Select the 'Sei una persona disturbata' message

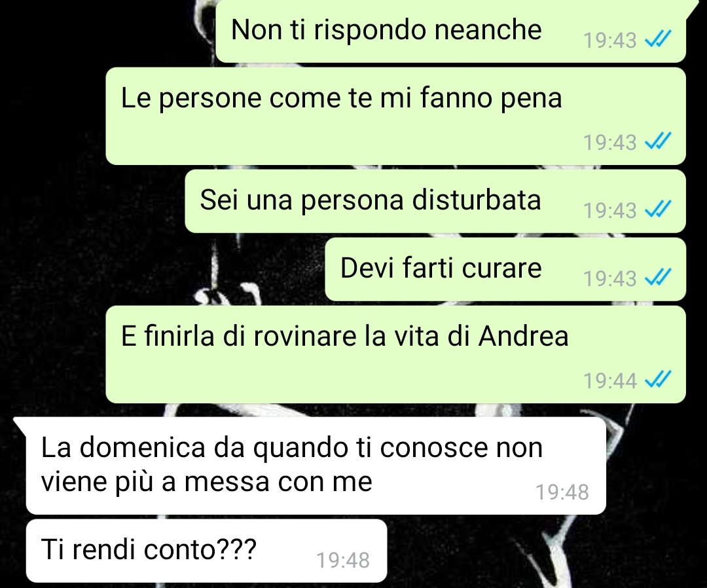[x=435, y=201]
